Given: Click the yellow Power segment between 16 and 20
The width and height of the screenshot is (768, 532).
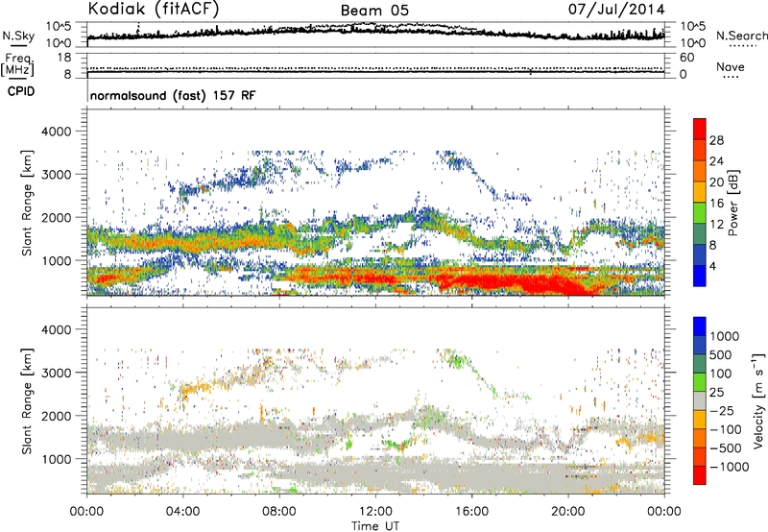Looking at the screenshot, I should coord(700,192).
